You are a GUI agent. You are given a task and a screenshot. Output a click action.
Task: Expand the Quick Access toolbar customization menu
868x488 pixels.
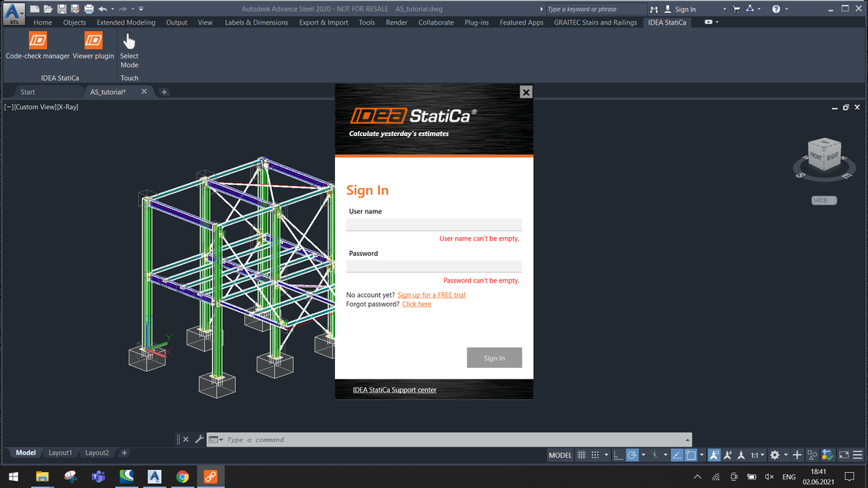pyautogui.click(x=141, y=8)
